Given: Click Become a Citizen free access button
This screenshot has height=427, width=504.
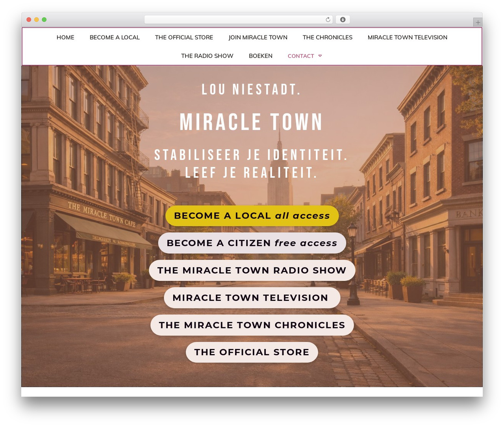Looking at the screenshot, I should coord(252,243).
